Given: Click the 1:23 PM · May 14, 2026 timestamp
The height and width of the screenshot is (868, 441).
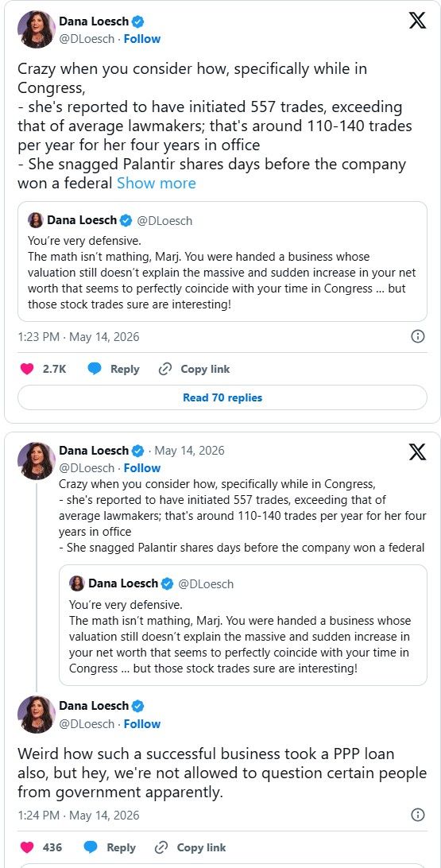Looking at the screenshot, I should pos(79,336).
